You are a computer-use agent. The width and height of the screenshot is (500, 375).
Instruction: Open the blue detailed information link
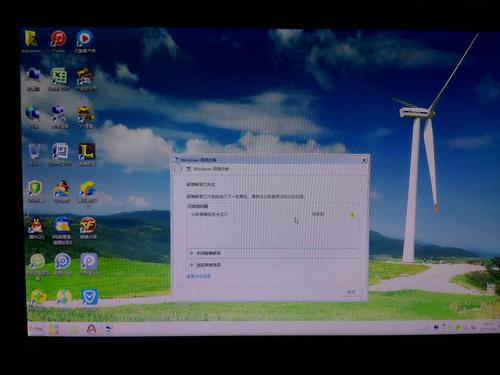(x=198, y=276)
